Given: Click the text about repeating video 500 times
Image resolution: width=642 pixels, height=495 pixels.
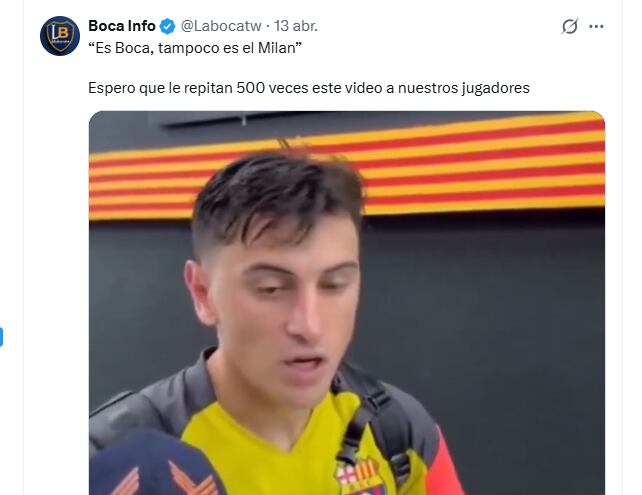Looking at the screenshot, I should [309, 88].
